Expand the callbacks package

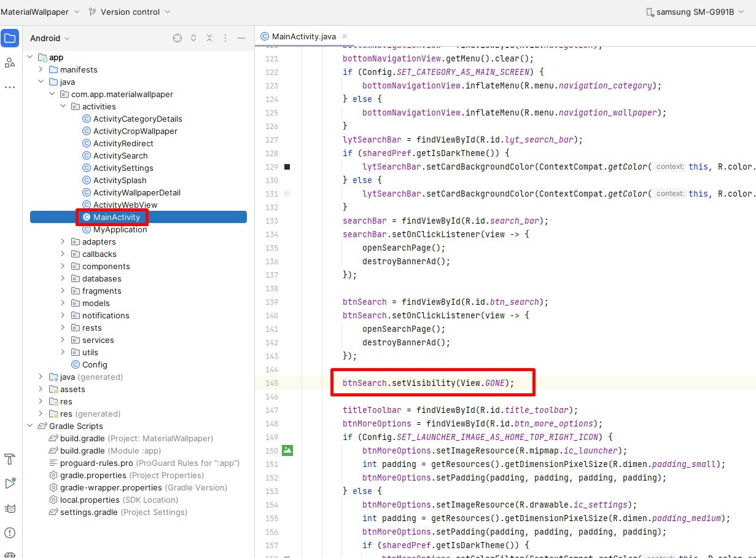[63, 254]
